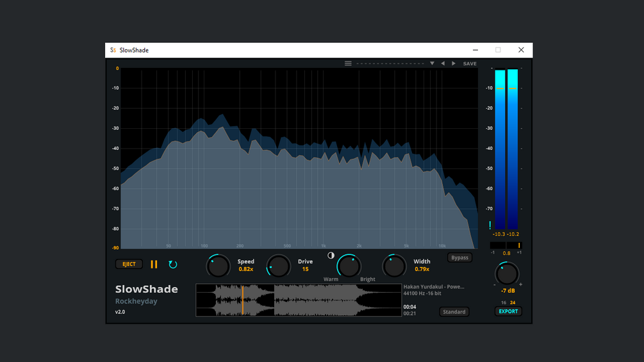The height and width of the screenshot is (362, 644).
Task: Eject the loaded audio file
Action: [x=129, y=264]
